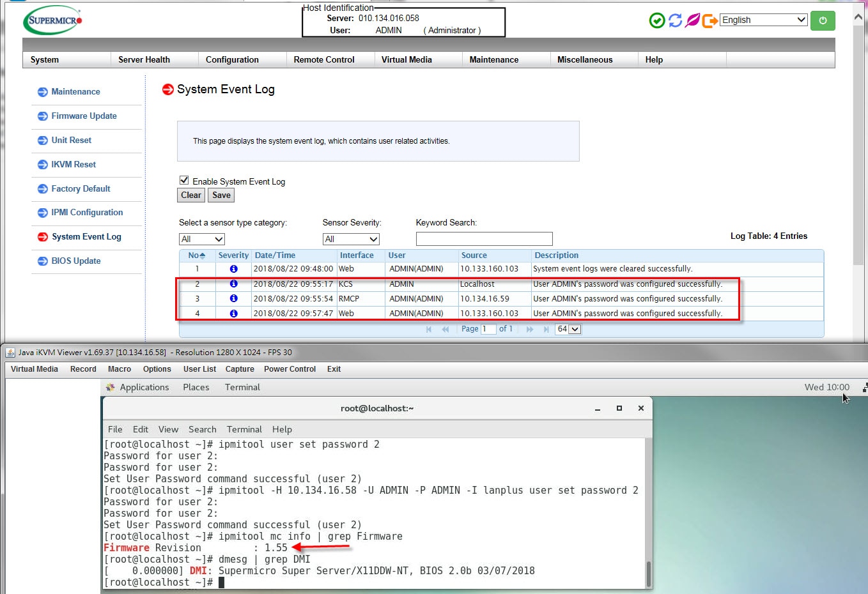Click info severity icon in row 1
This screenshot has width=868, height=594.
233,269
